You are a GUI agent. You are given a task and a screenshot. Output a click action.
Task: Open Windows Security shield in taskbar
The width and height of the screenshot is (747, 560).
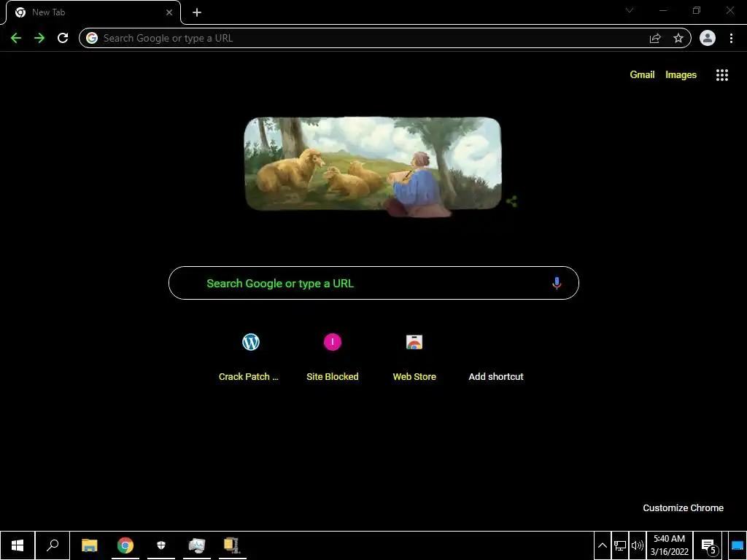[x=161, y=545]
